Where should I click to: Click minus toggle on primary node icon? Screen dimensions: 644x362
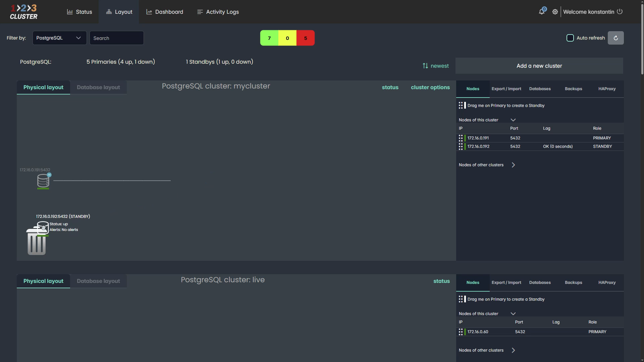coord(49,175)
